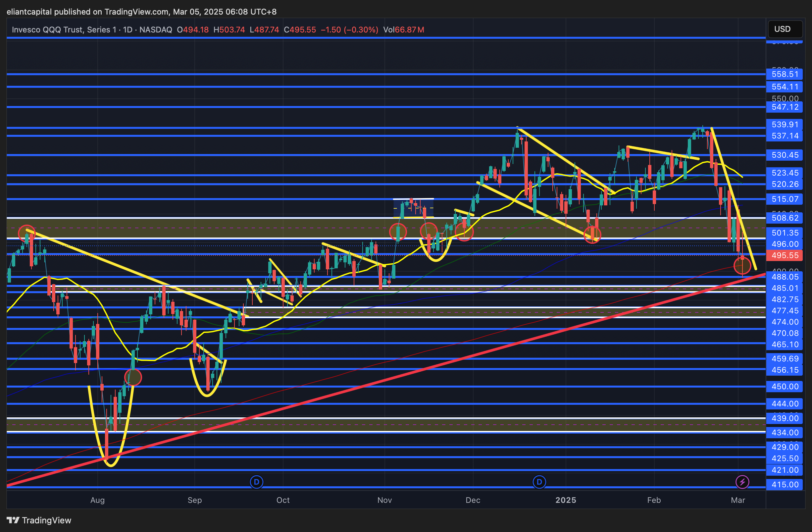Click the dividend D marker near late December
Viewport: 812px width, 532px height.
(539, 482)
